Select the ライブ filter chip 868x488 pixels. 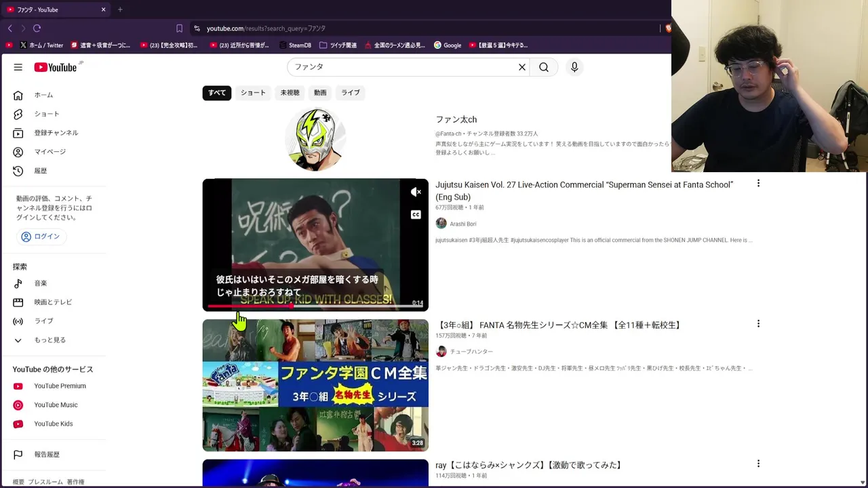(351, 93)
